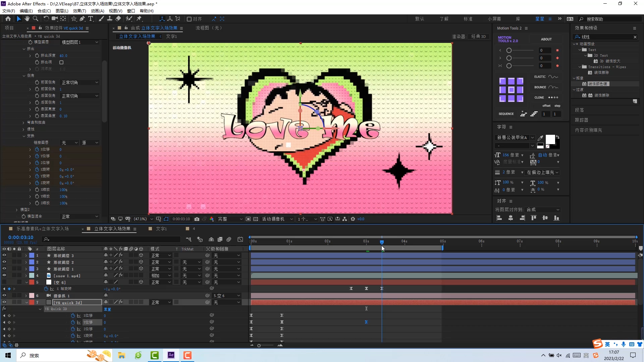The width and height of the screenshot is (644, 362).
Task: Hide the snow 1.mp4 layer
Action: pos(4,276)
